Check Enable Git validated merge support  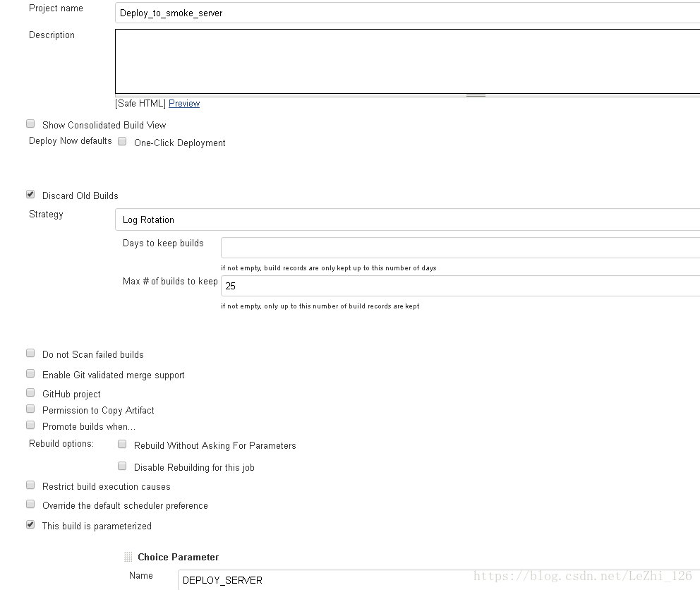[30, 373]
